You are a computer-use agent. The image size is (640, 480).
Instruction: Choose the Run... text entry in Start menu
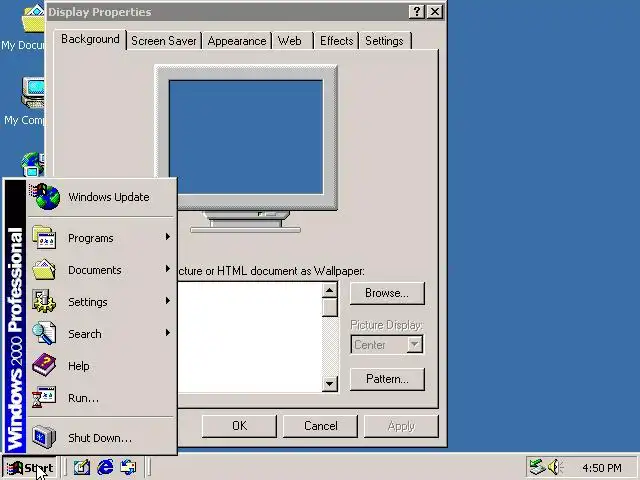coord(83,398)
